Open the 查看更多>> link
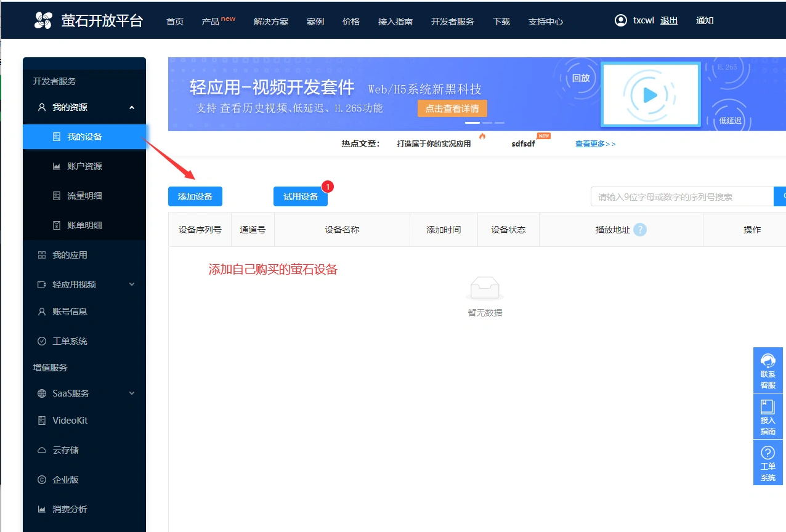This screenshot has height=532, width=786. [x=596, y=143]
